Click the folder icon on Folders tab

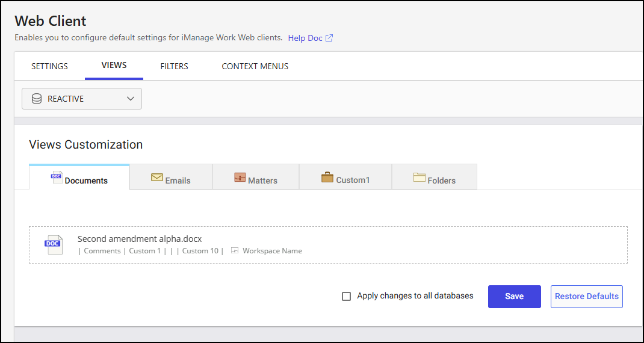pyautogui.click(x=420, y=177)
